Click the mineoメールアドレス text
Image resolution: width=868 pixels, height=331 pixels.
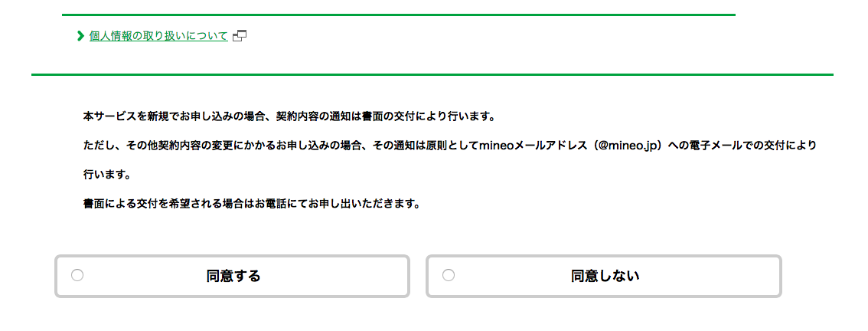tap(532, 146)
